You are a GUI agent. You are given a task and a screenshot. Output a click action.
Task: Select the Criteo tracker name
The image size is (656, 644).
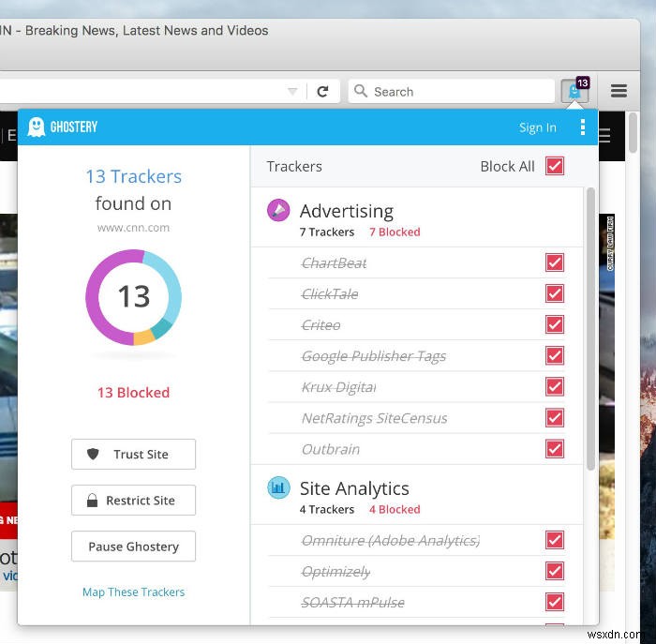pos(321,325)
